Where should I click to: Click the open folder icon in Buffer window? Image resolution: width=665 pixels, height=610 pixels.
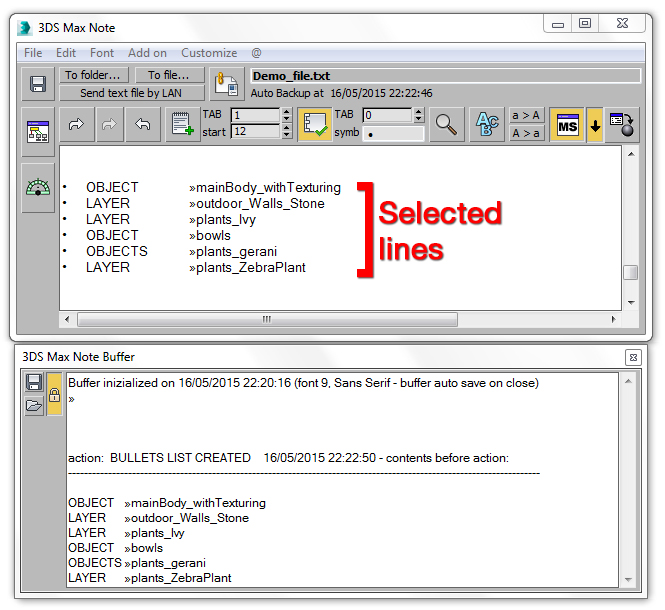tap(34, 406)
